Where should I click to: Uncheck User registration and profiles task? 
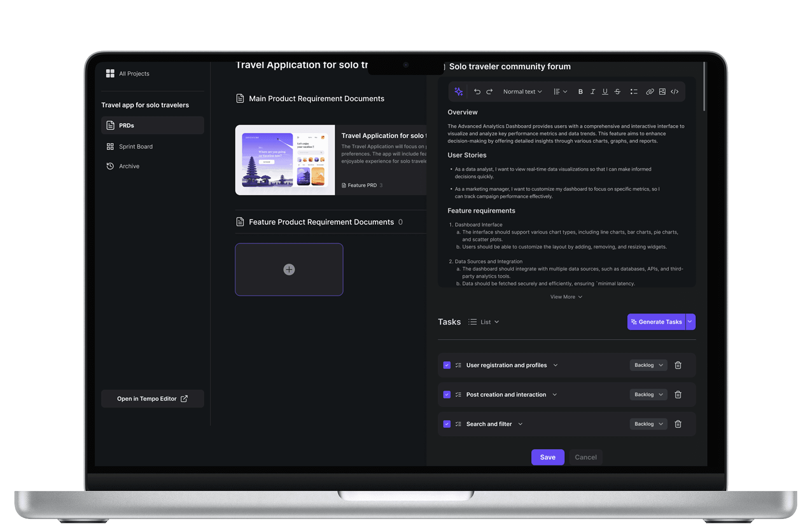coord(447,365)
